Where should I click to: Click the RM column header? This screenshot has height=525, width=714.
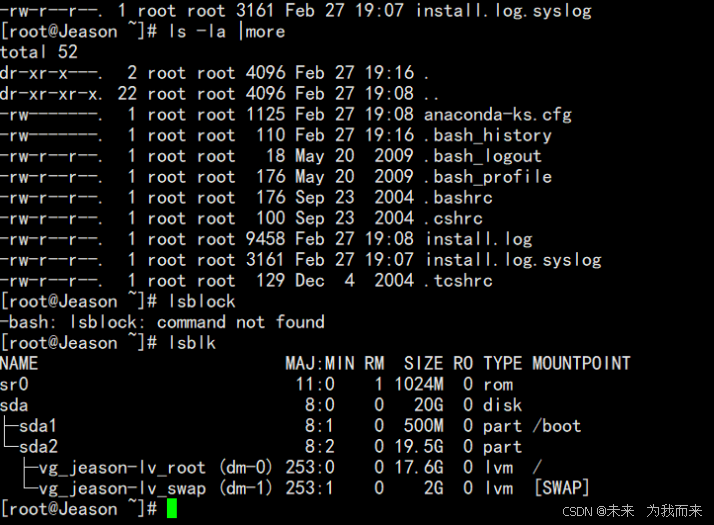[x=374, y=363]
